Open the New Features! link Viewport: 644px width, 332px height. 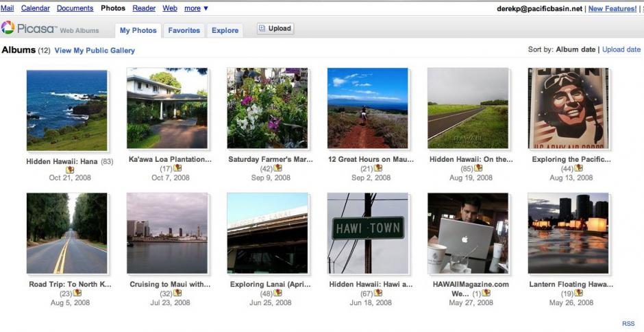pyautogui.click(x=612, y=8)
